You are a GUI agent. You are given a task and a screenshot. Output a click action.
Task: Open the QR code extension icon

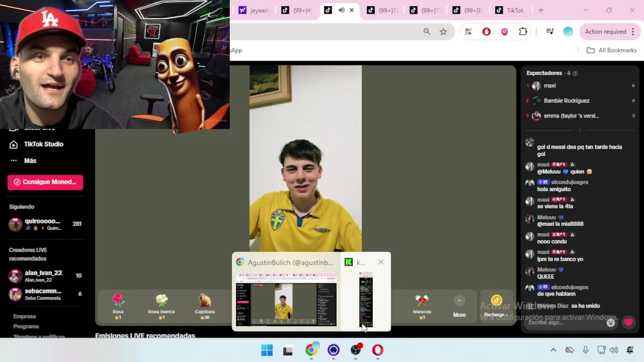click(x=468, y=32)
